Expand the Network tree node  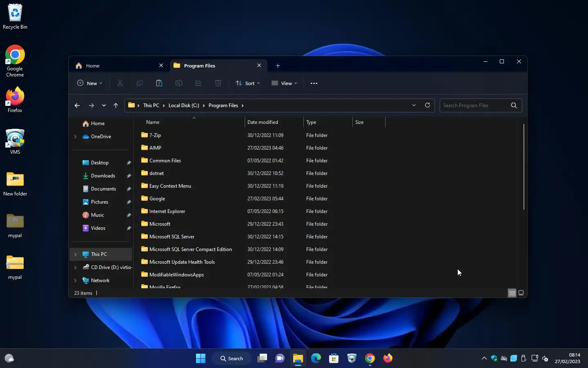[75, 280]
